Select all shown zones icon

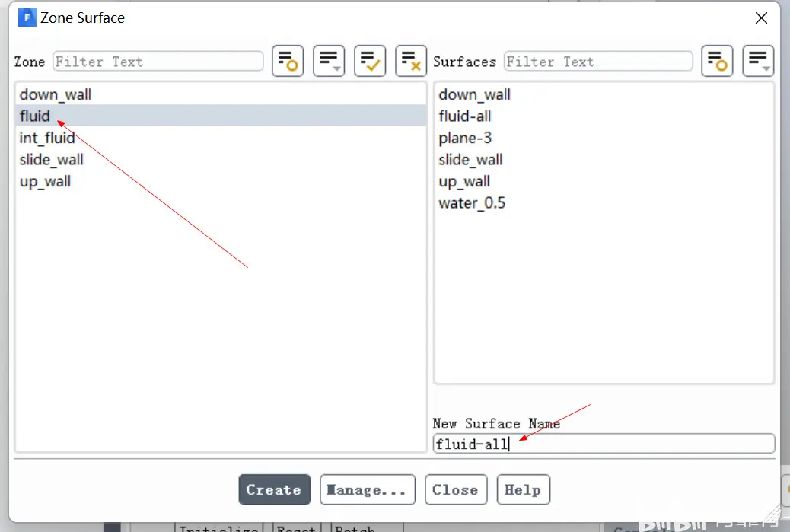(370, 61)
